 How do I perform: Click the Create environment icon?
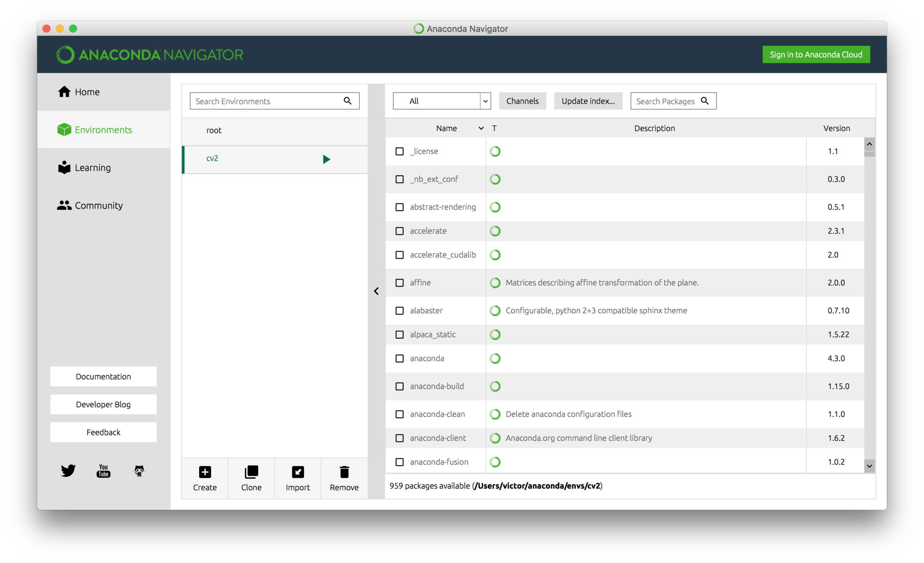coord(205,472)
